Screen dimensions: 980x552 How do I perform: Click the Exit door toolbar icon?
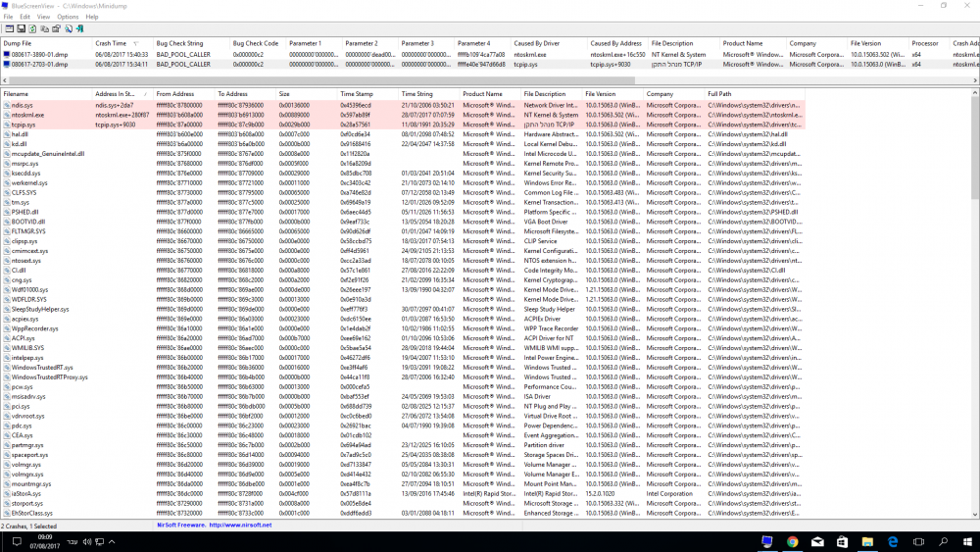click(x=80, y=28)
